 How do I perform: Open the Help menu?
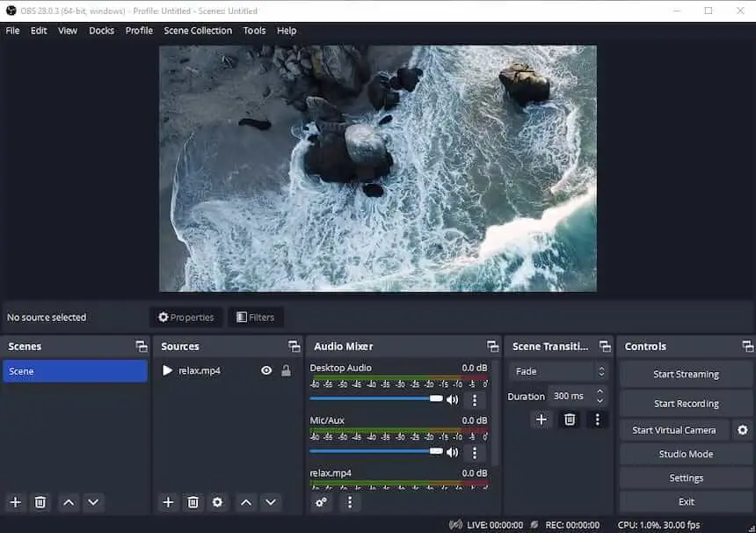click(287, 31)
